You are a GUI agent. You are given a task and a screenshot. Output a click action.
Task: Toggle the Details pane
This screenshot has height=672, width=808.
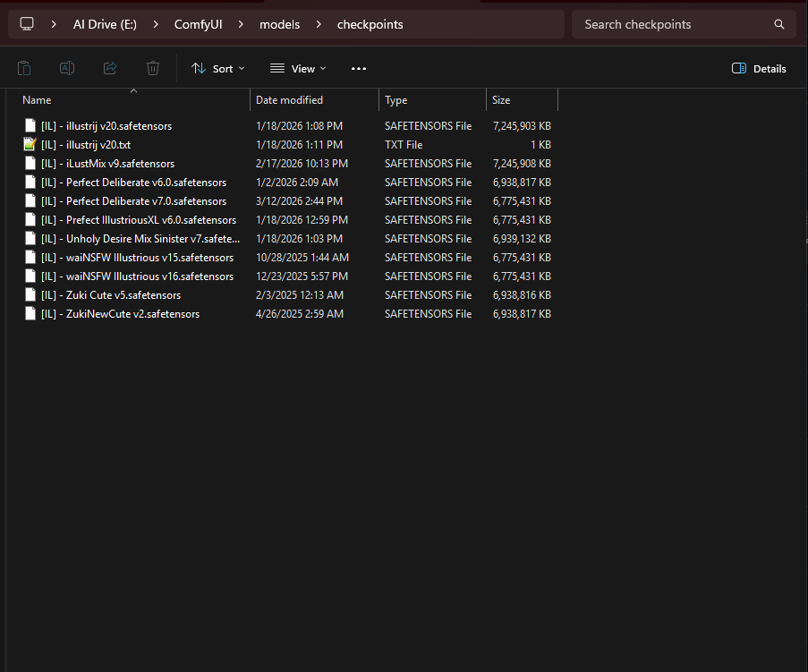(759, 69)
